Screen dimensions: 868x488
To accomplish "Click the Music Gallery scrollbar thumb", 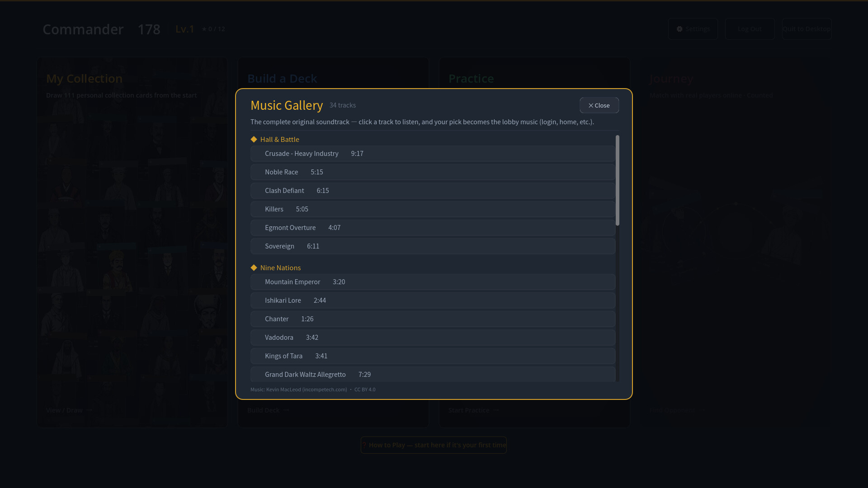I will 618,180.
